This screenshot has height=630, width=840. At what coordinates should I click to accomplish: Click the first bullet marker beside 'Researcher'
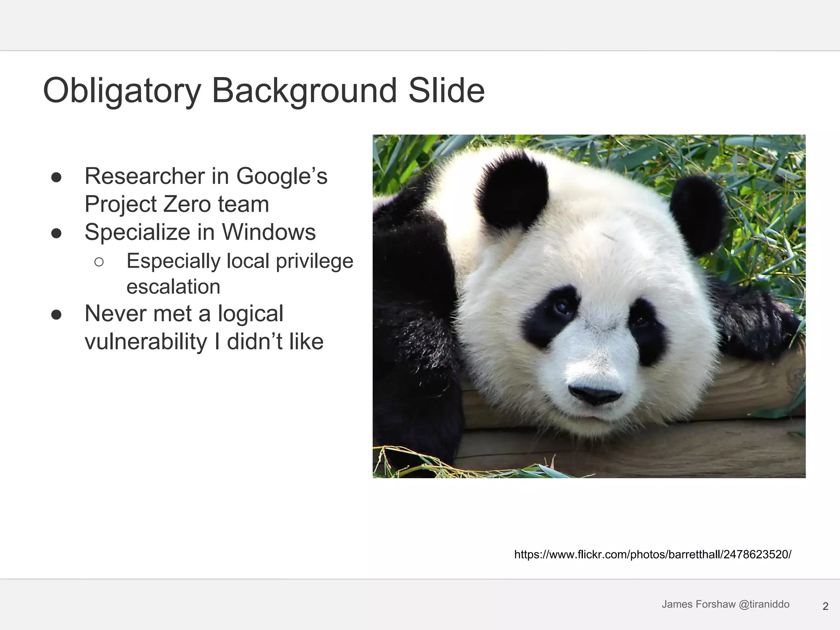tap(56, 177)
